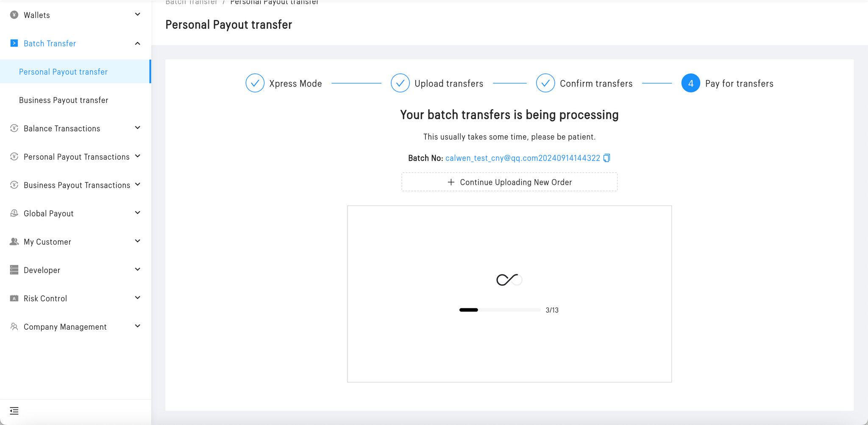Click the Xpress Mode step checkmark
Viewport: 868px width, 425px height.
pyautogui.click(x=255, y=83)
